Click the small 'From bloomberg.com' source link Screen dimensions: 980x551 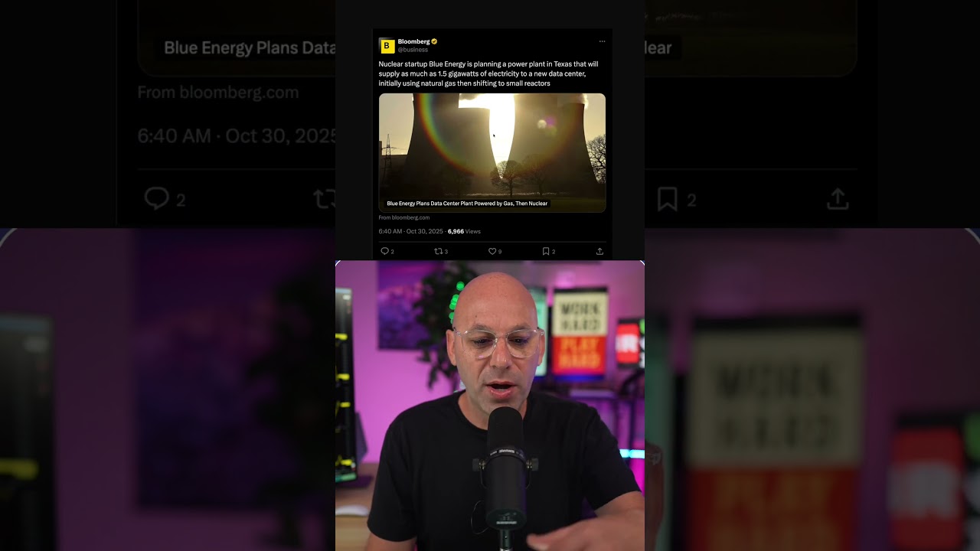tap(404, 217)
